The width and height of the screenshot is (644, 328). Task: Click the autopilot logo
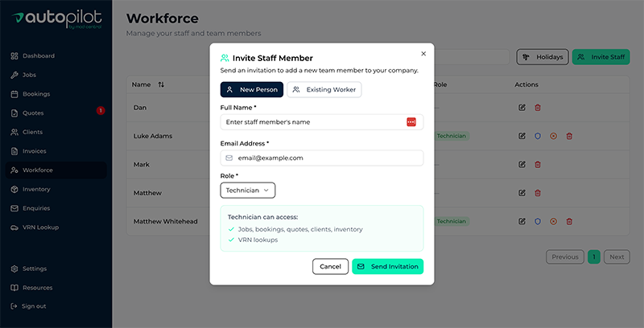point(56,19)
